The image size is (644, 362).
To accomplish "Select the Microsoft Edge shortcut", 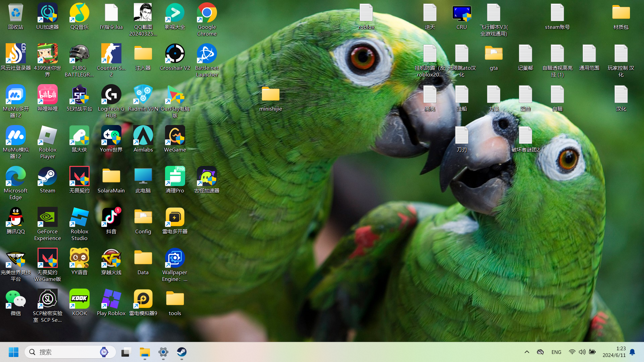I will (15, 177).
